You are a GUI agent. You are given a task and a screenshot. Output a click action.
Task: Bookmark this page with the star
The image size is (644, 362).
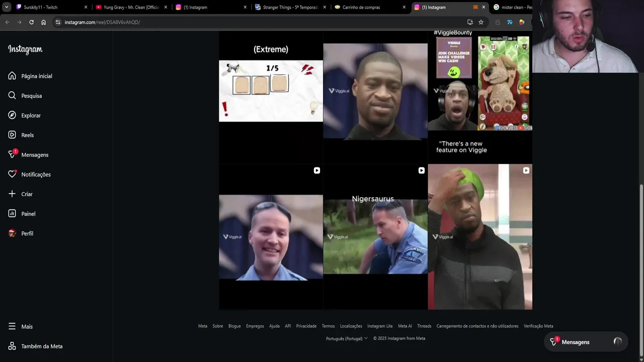coord(481,22)
